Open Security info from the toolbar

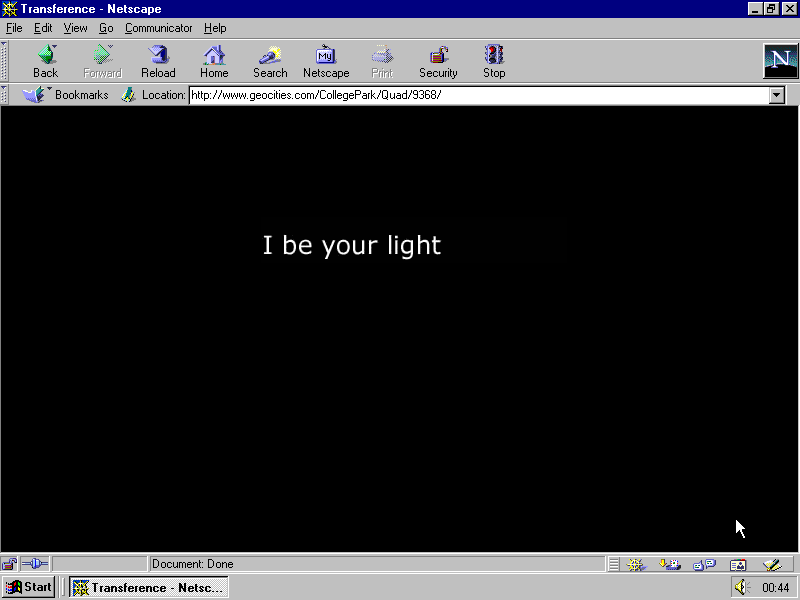coord(438,60)
